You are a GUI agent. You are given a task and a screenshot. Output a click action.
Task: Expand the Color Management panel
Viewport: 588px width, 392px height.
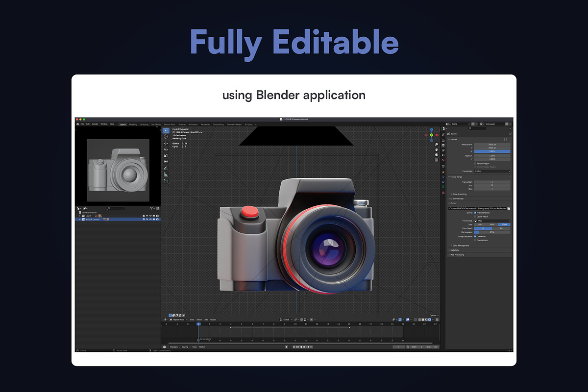tap(452, 245)
